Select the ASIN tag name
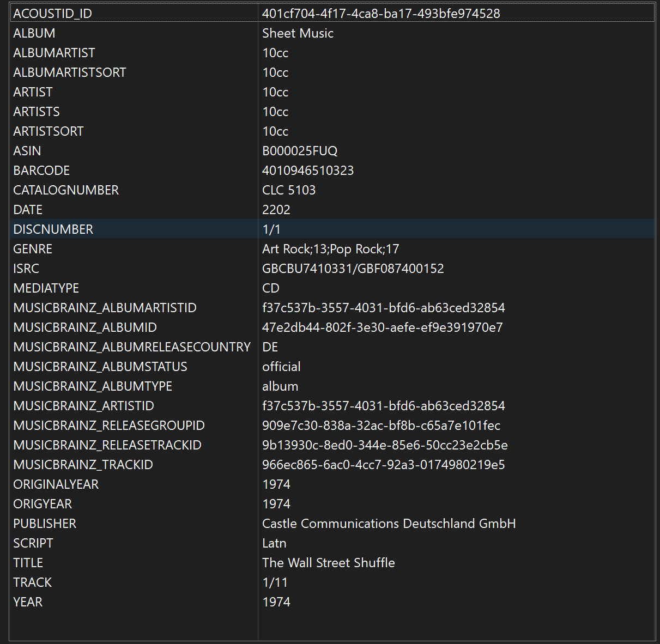This screenshot has height=644, width=660. coord(27,151)
